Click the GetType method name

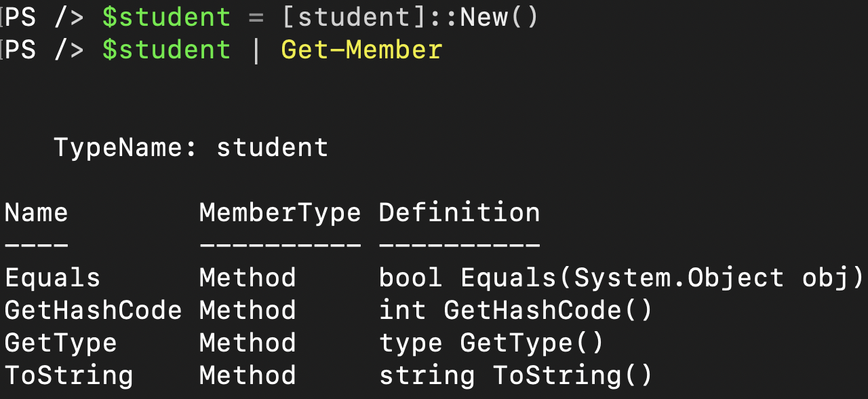(x=61, y=343)
